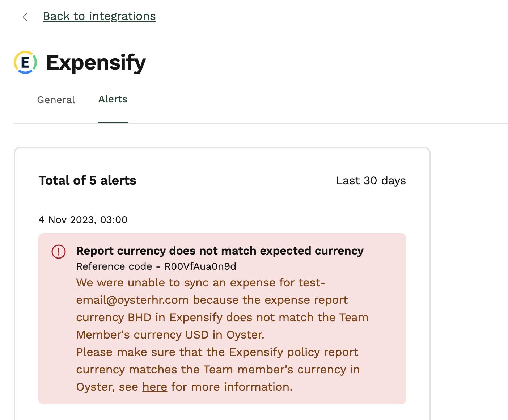Expand the currency mismatch alert entry
508x420 pixels.
coord(220,250)
